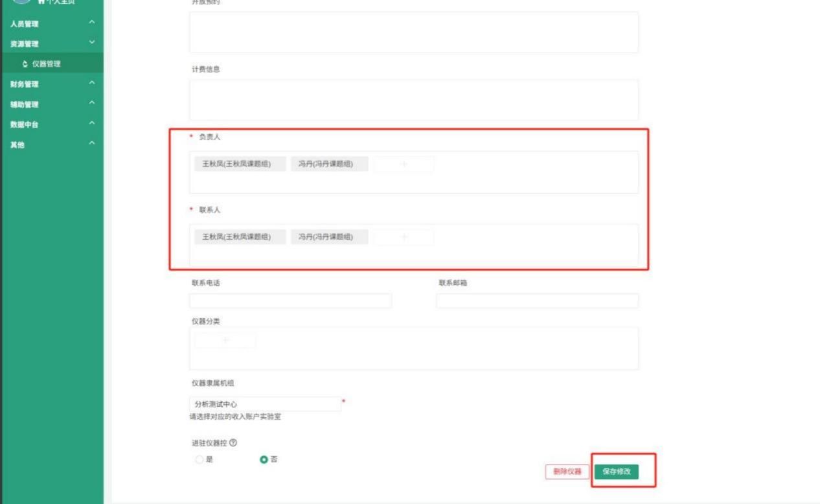Screen dimensions: 820x504
Task: Expand the 人员管理 menu chevron
Action: (x=92, y=23)
